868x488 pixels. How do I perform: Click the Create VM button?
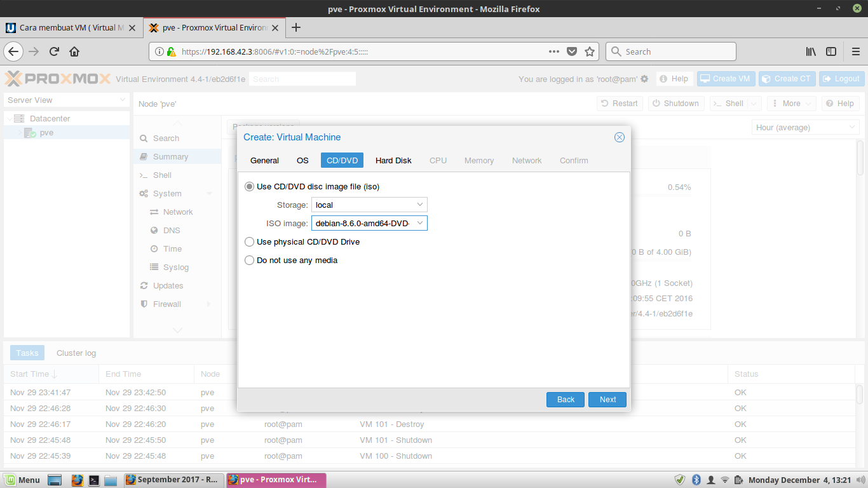(x=726, y=79)
